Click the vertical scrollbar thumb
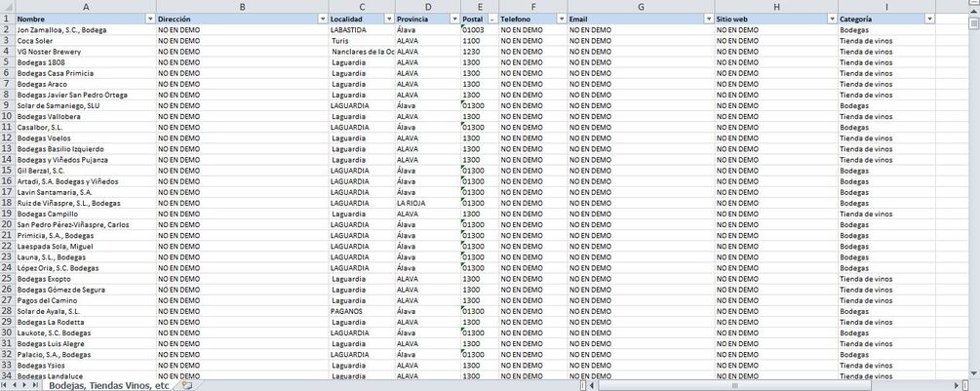Screen dimensions: 980x391 (x=974, y=23)
